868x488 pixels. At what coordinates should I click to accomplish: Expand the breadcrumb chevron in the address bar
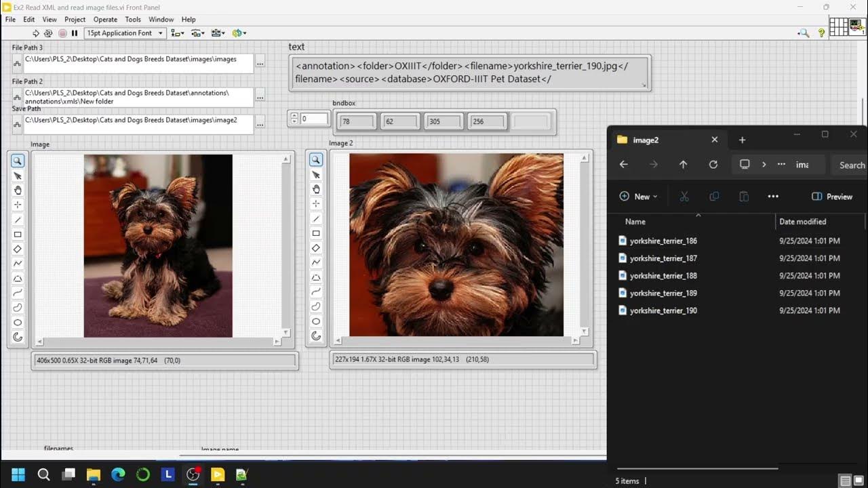tap(764, 165)
